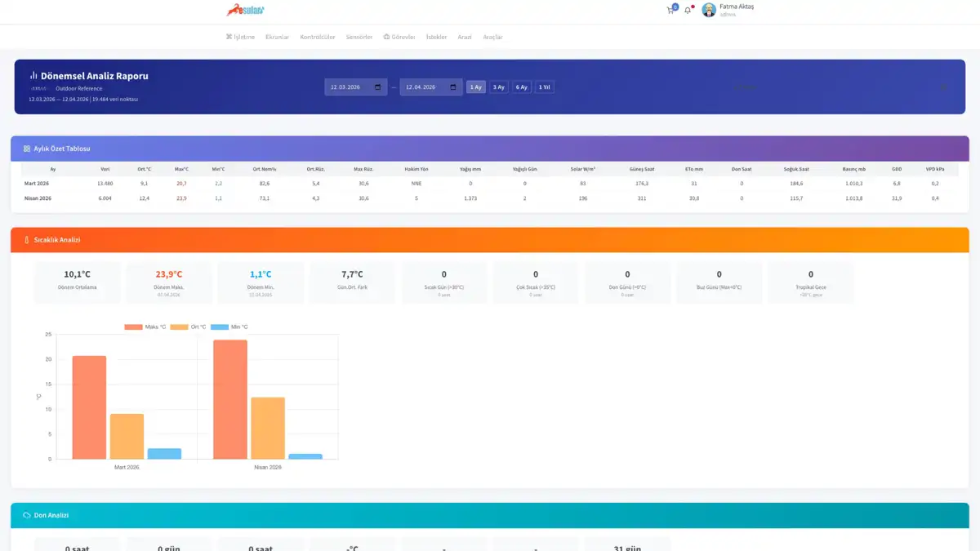Expand the Sensörler menu

359,37
